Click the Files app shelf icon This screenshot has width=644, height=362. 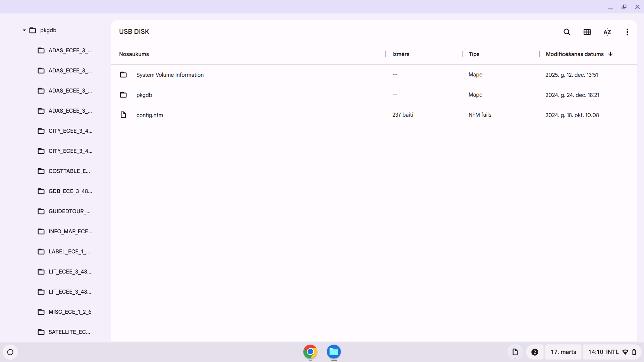point(334,352)
